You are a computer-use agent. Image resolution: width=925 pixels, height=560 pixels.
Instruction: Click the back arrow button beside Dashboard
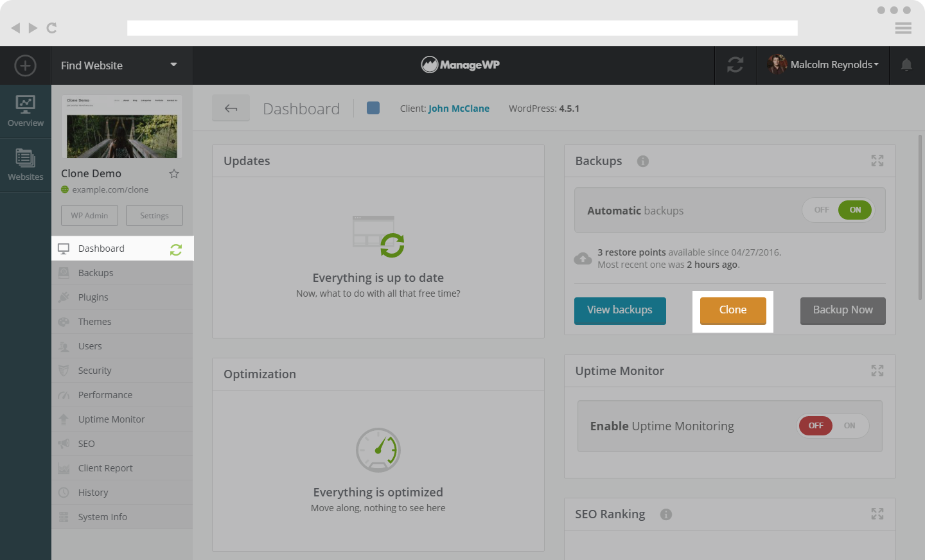[x=231, y=109]
